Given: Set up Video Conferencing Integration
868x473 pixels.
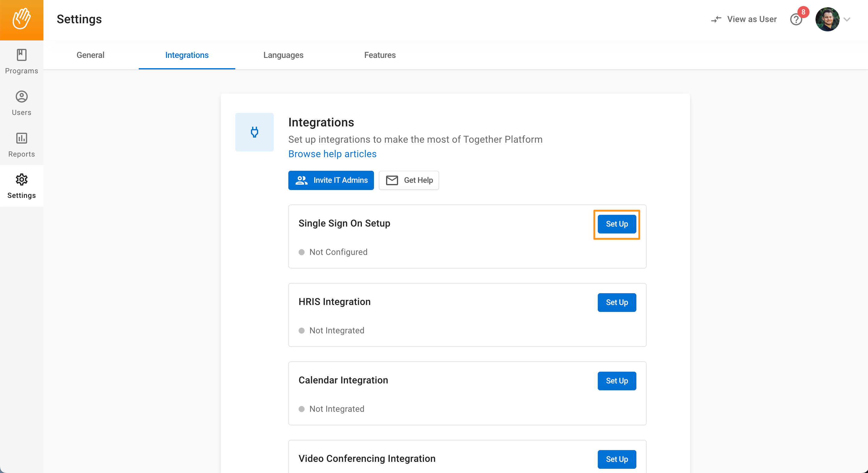Looking at the screenshot, I should coord(617,459).
